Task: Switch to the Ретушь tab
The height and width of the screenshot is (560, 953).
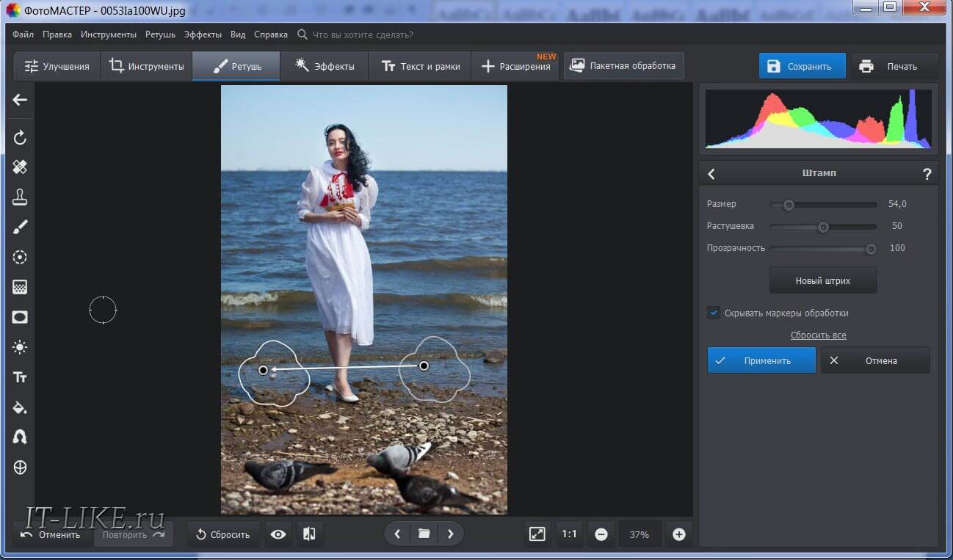Action: pyautogui.click(x=236, y=66)
